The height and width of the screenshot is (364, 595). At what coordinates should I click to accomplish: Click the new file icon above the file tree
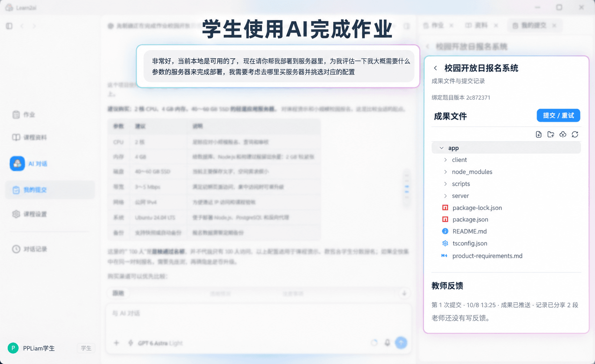point(539,134)
